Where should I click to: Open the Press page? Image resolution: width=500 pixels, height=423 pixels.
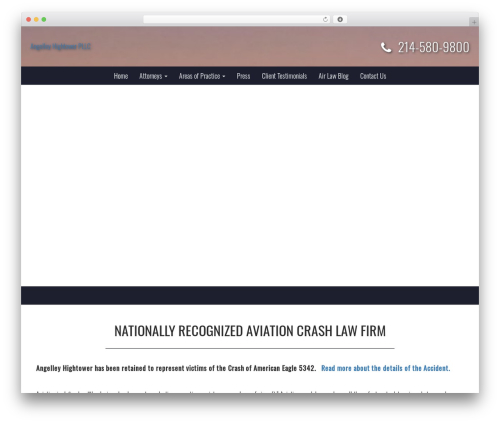pos(243,76)
